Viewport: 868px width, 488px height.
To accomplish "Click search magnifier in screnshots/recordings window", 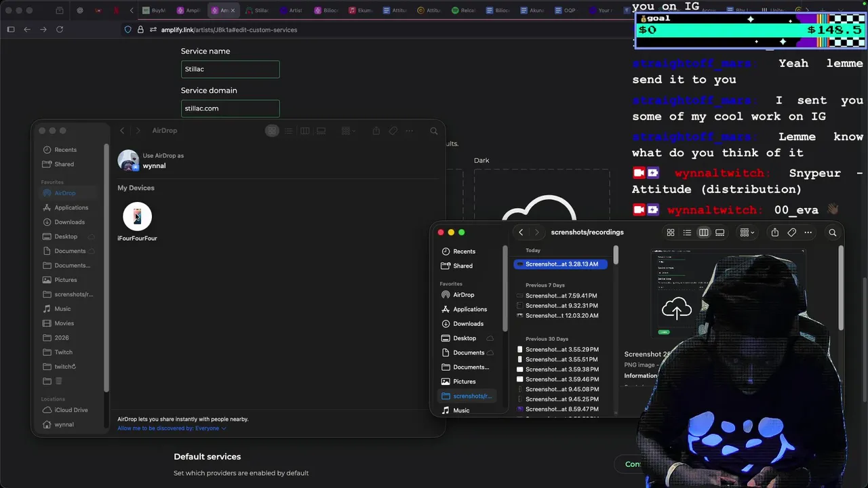I will coord(833,232).
